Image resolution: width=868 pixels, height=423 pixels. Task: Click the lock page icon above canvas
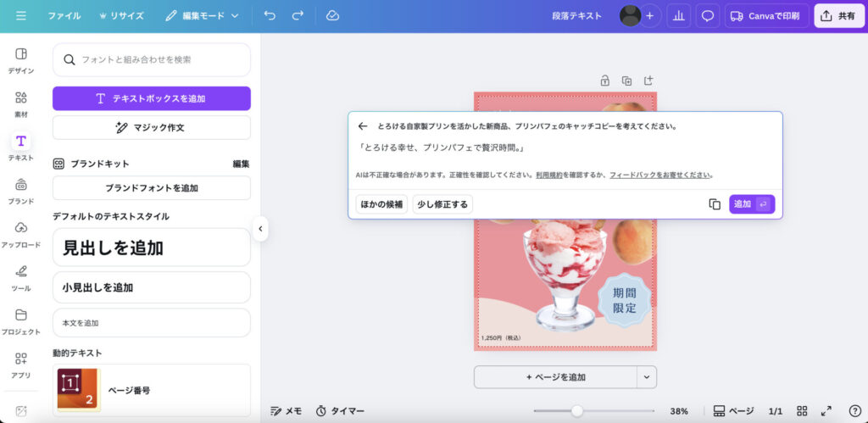tap(604, 81)
